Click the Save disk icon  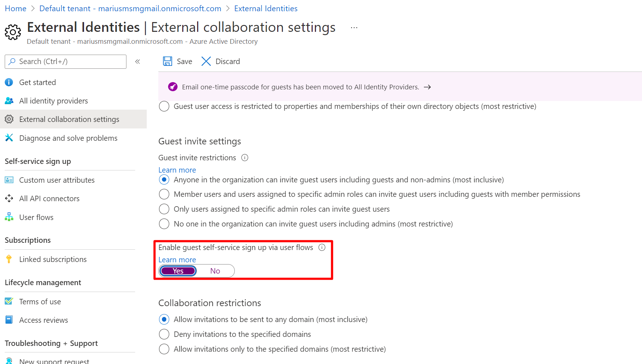click(167, 62)
